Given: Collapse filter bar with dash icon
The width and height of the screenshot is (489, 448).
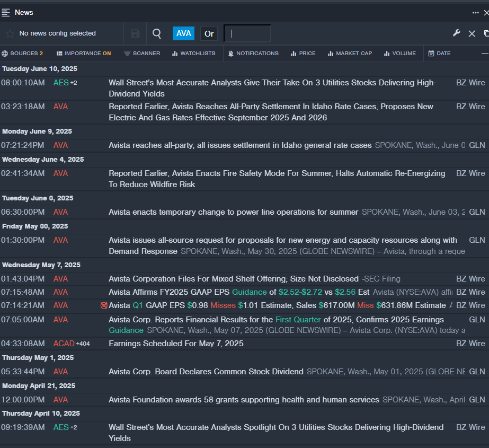Looking at the screenshot, I should 485,54.
